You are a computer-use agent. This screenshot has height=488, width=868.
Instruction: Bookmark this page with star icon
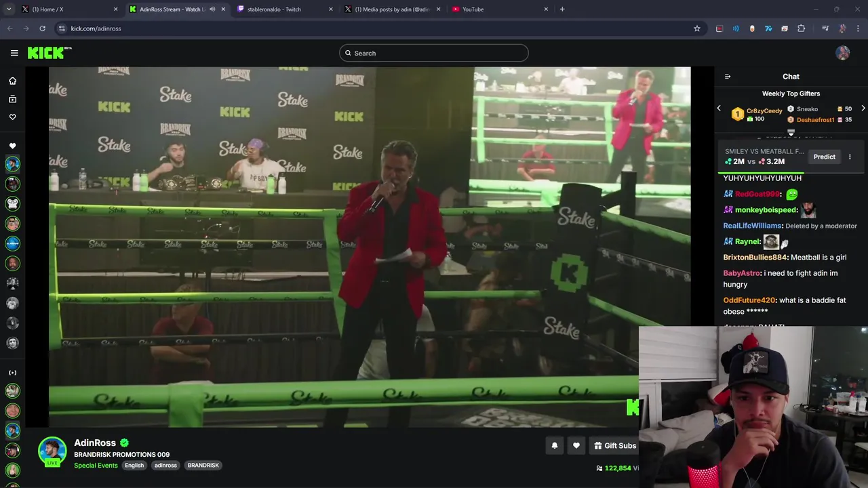(696, 28)
